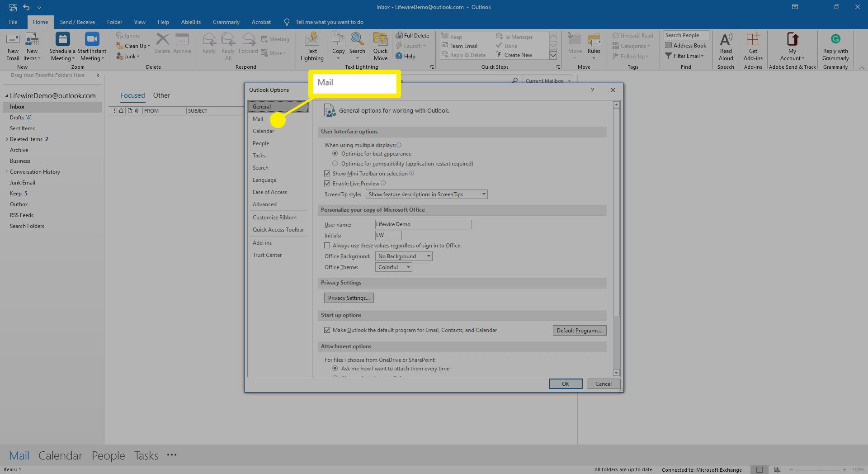Open the Text Lightning tool
Screen dimensions: 868x474
(312, 47)
